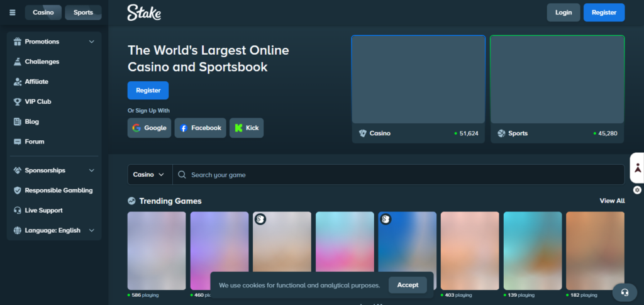Click the Login button
Image resolution: width=644 pixels, height=305 pixels.
click(563, 13)
